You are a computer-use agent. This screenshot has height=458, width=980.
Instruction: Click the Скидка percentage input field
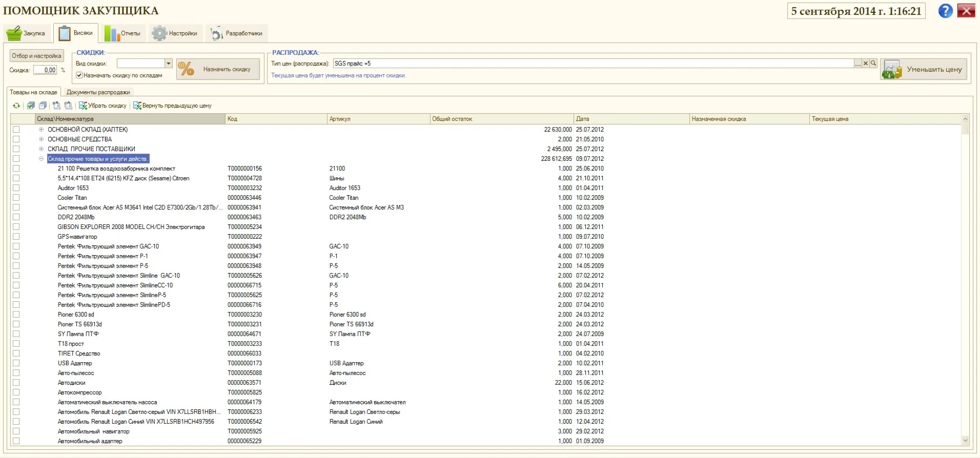[45, 70]
